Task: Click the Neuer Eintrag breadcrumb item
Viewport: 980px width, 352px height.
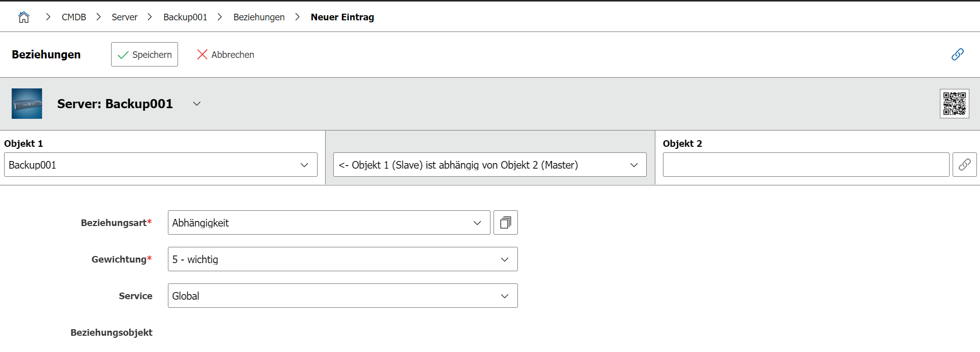Action: [342, 17]
